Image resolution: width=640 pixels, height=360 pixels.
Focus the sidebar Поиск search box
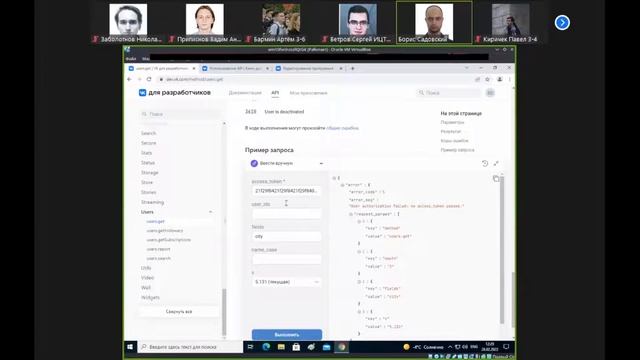(180, 114)
